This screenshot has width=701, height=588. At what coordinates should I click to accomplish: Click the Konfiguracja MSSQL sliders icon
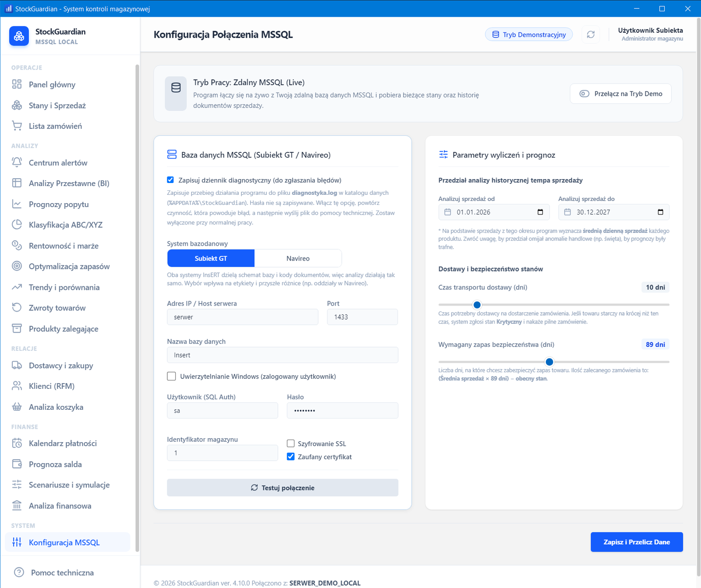[x=17, y=542]
